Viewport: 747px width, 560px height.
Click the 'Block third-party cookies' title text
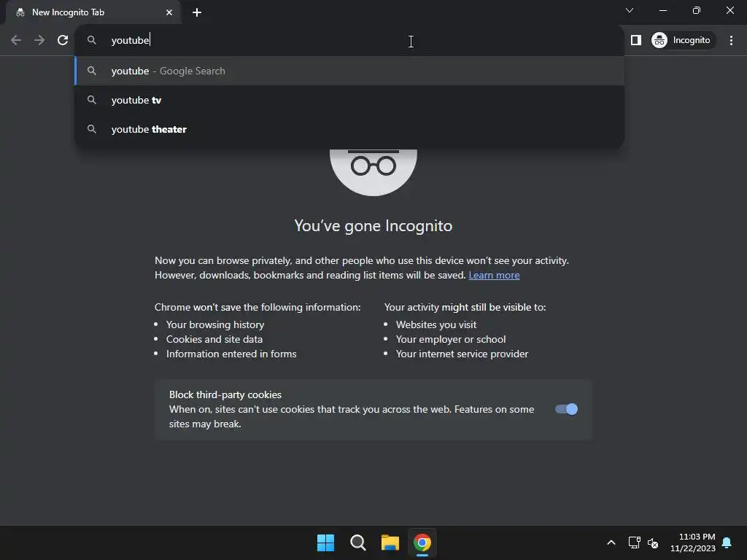tap(225, 394)
